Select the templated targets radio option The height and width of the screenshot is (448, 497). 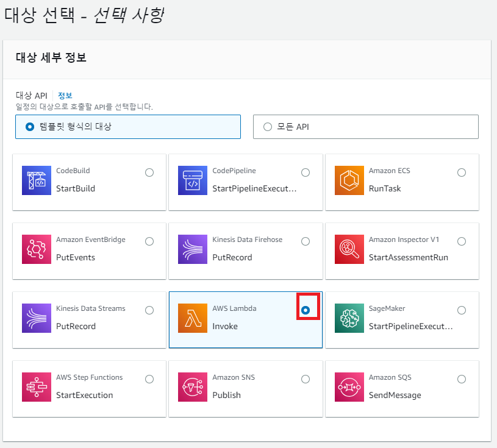coord(30,127)
